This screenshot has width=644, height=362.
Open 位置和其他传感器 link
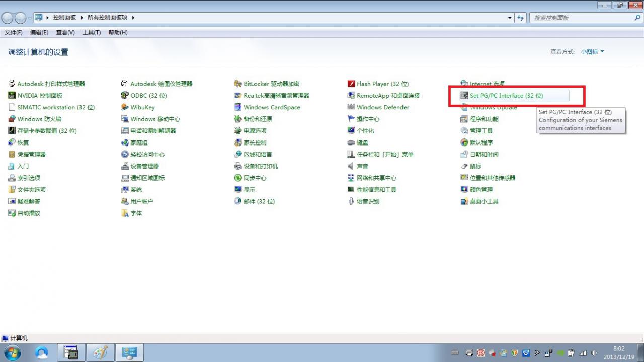pos(493,178)
